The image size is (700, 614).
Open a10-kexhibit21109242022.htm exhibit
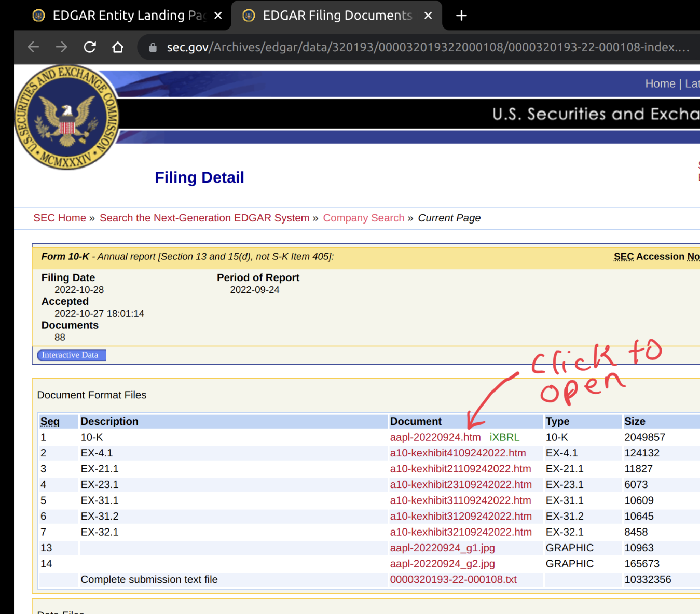click(460, 469)
